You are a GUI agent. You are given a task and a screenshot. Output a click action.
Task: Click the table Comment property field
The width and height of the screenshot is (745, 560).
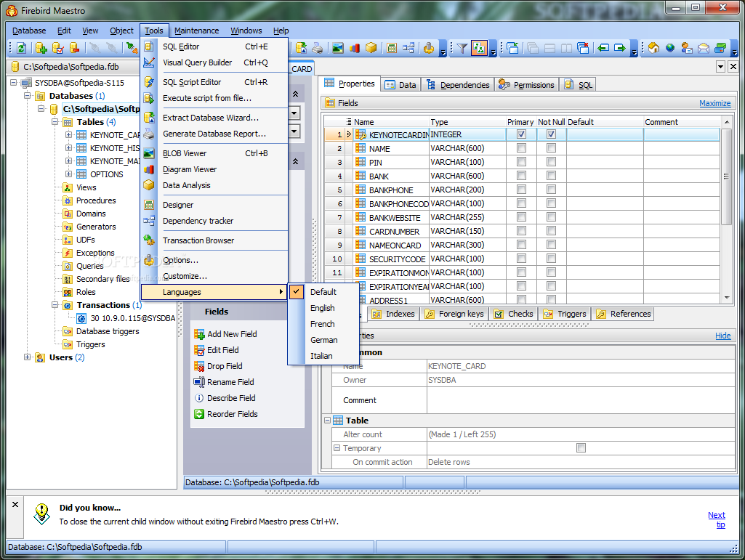[581, 400]
